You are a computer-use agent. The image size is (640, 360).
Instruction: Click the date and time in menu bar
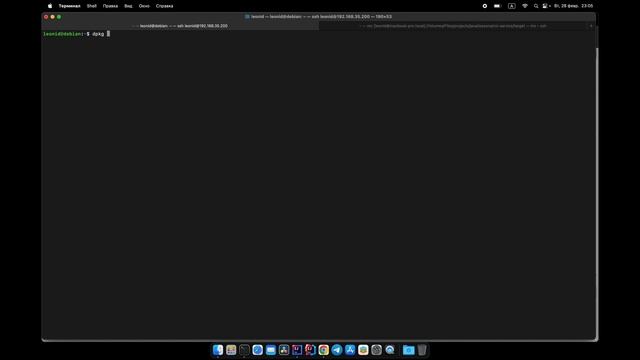[573, 6]
